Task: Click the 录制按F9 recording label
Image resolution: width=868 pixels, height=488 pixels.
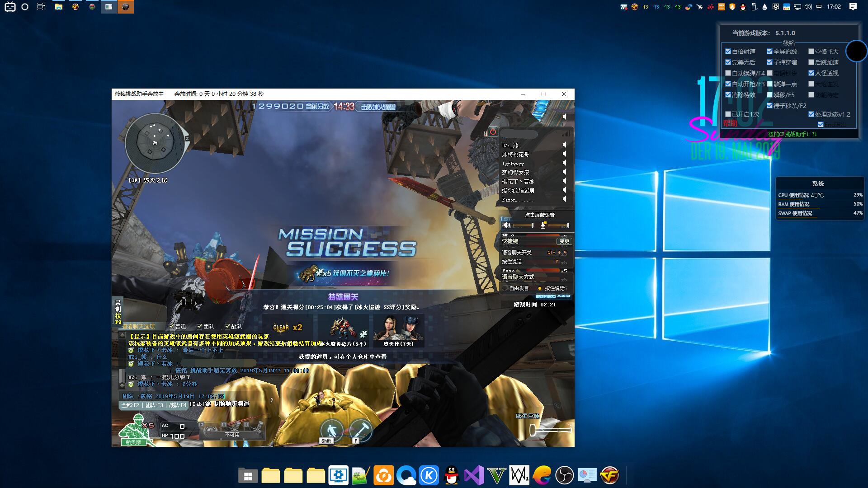Action: (118, 312)
